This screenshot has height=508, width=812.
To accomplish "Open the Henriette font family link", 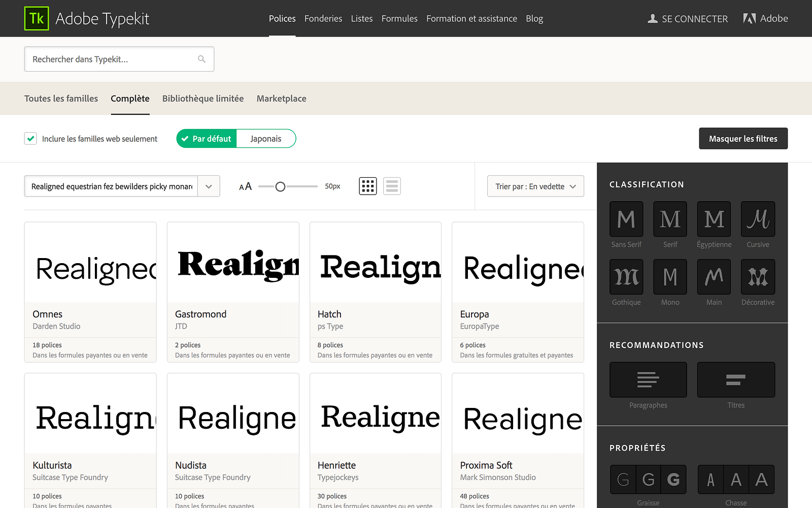I will (336, 465).
